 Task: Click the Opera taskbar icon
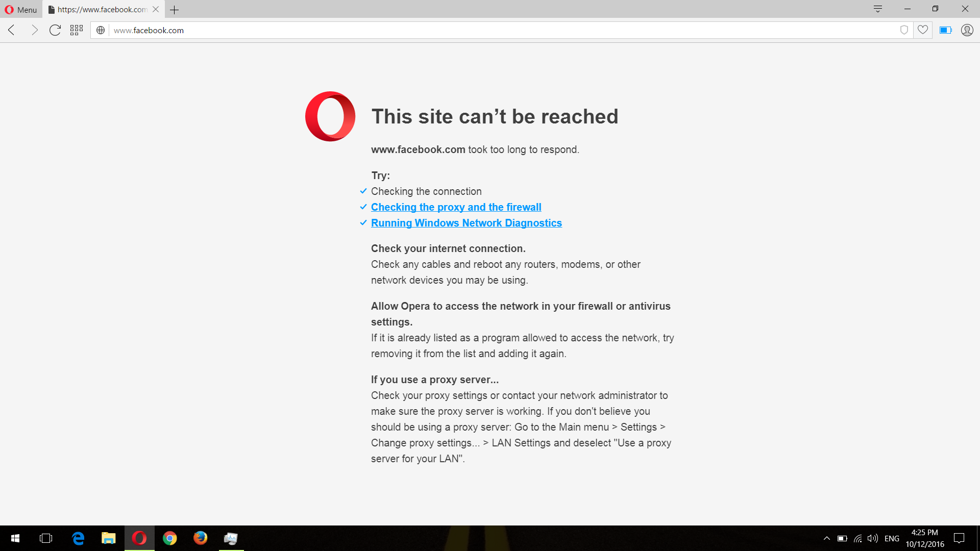(x=139, y=538)
